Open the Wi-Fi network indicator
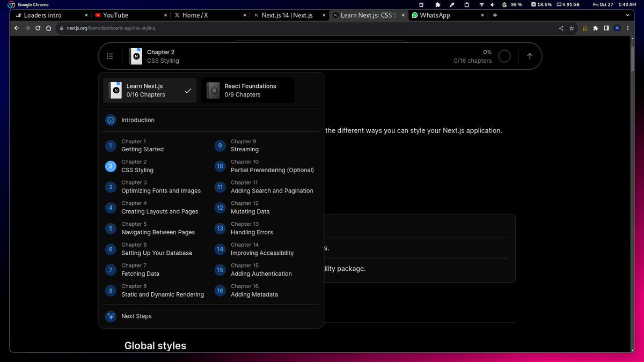 pos(482,4)
